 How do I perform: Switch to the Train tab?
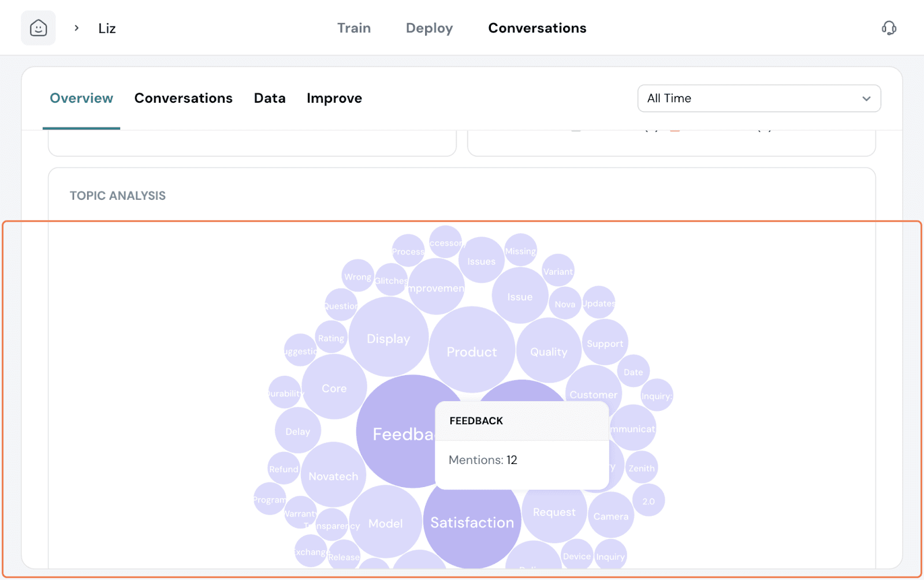tap(353, 28)
